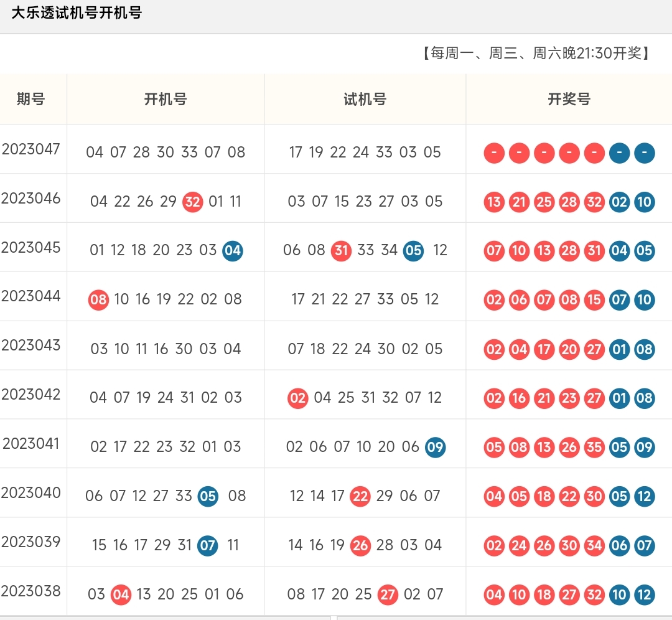Click blue ball 05 in 2023045 试机号
The image size is (672, 620).
414,250
